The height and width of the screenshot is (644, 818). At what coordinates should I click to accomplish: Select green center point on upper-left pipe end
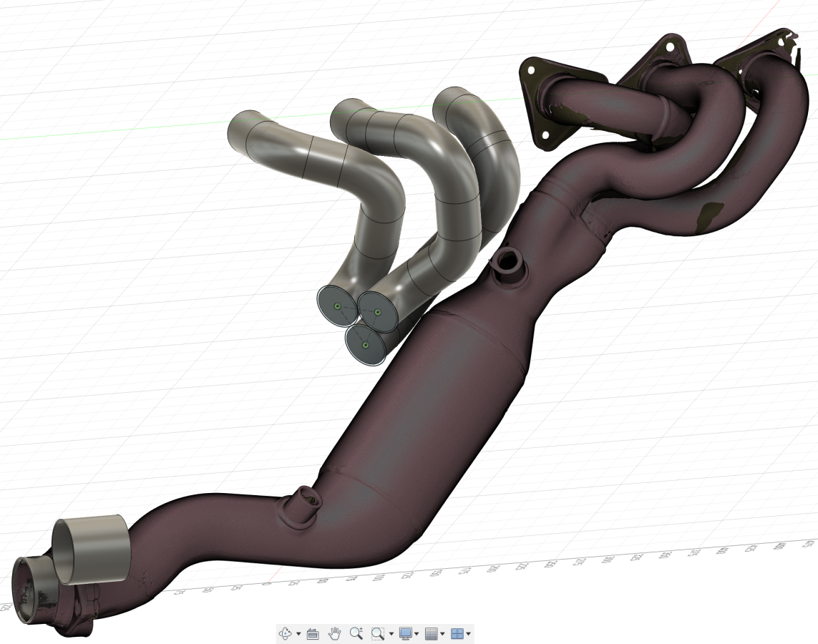(337, 306)
